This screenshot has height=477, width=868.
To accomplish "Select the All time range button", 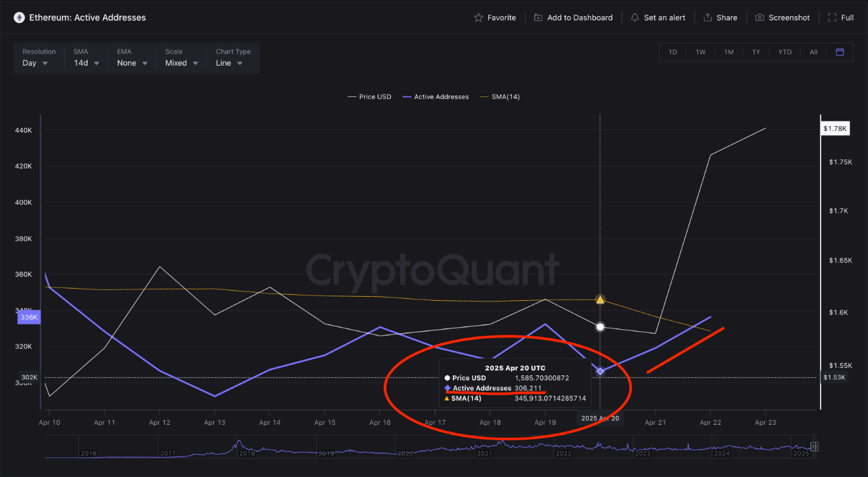I will point(813,52).
